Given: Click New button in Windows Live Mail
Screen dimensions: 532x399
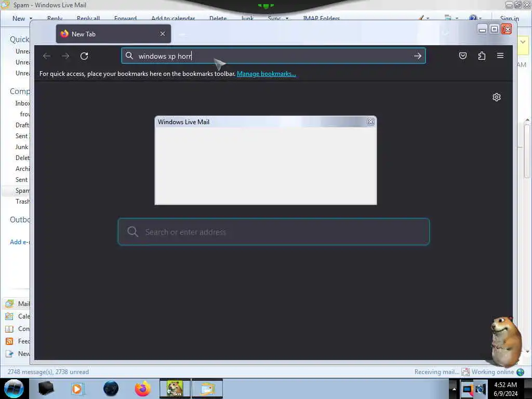Looking at the screenshot, I should 19,18.
